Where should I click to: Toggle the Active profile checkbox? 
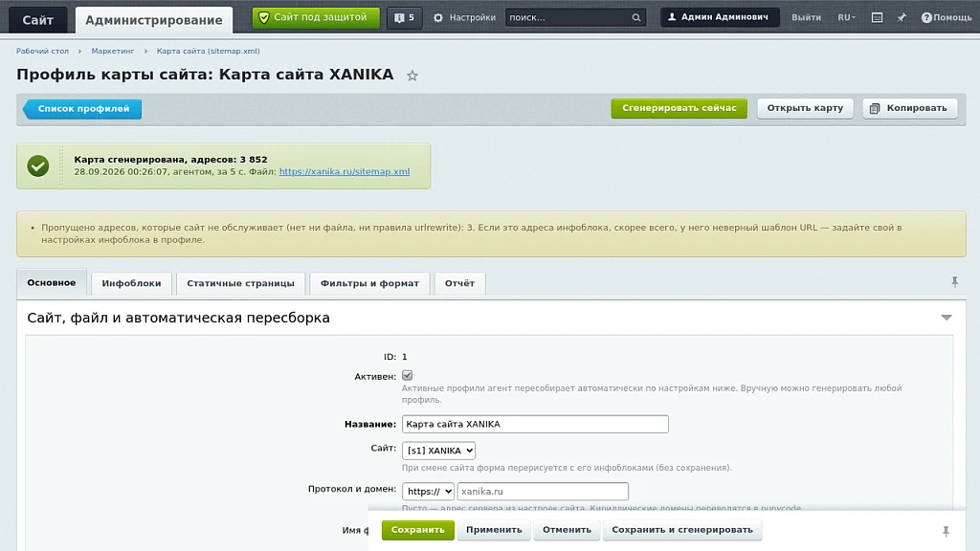point(408,375)
